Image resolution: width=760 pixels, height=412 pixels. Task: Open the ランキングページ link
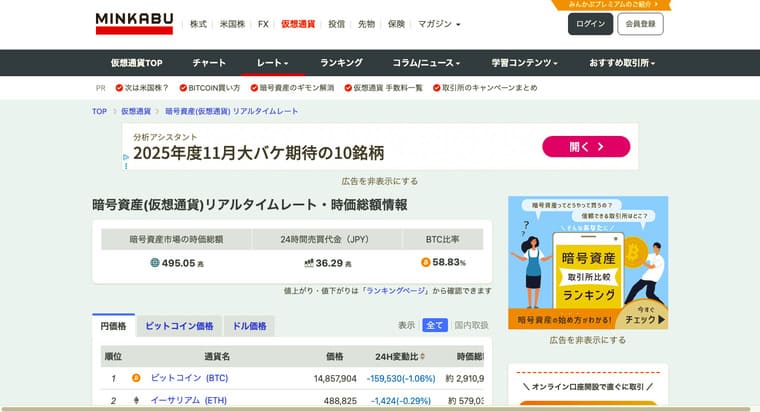396,290
